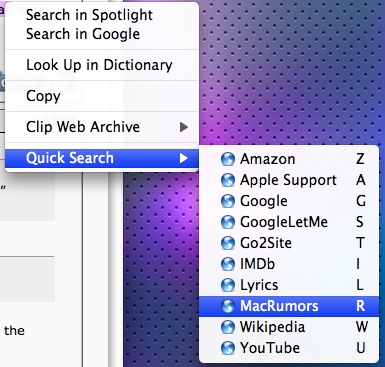Expand the Quick Search submenu arrow
The image size is (385, 367).
coord(184,158)
